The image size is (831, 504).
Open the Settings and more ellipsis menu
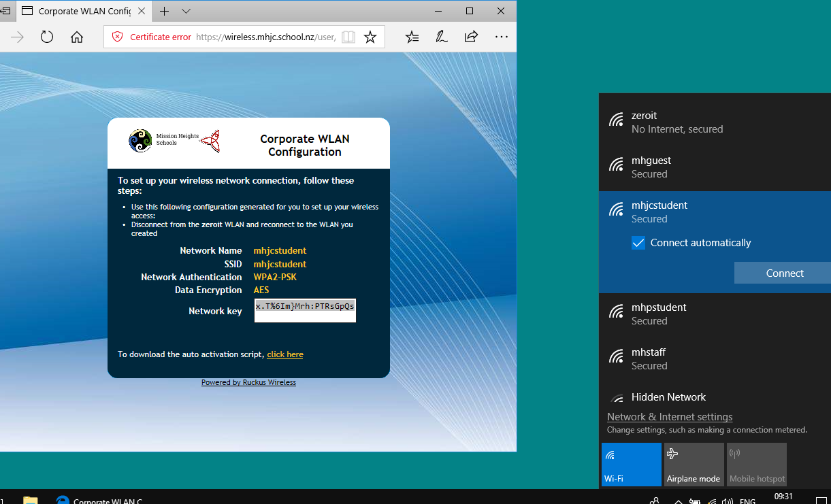coord(502,37)
